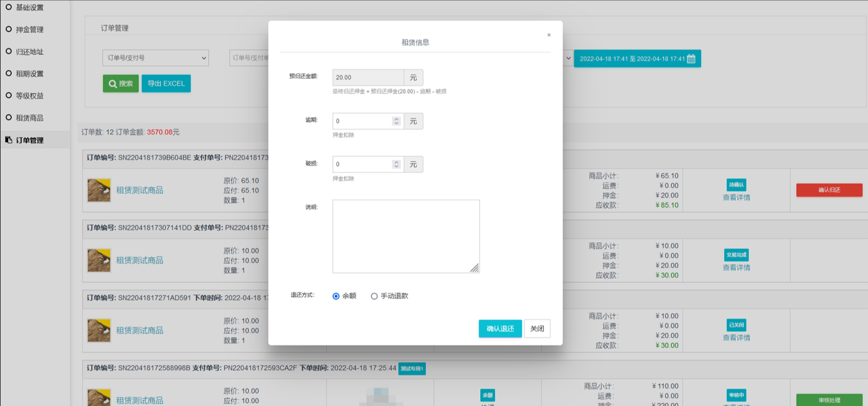Screen dimensions: 868x406
Task: Click the 订单管理 sidebar icon
Action: pyautogui.click(x=9, y=140)
